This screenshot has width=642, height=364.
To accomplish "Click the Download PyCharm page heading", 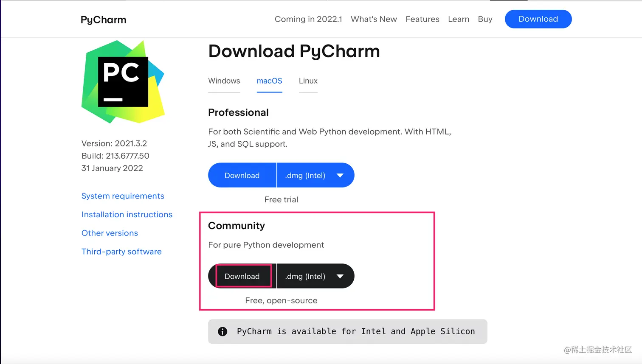I will (x=294, y=51).
